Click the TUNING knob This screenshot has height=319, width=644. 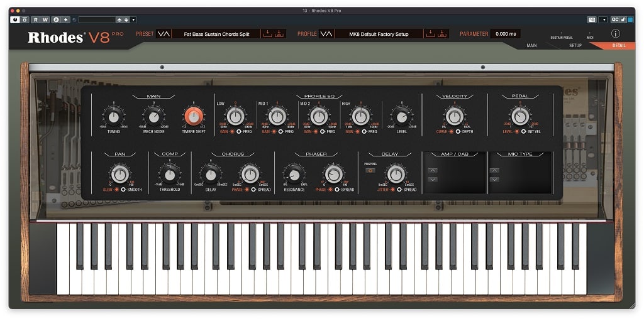114,117
